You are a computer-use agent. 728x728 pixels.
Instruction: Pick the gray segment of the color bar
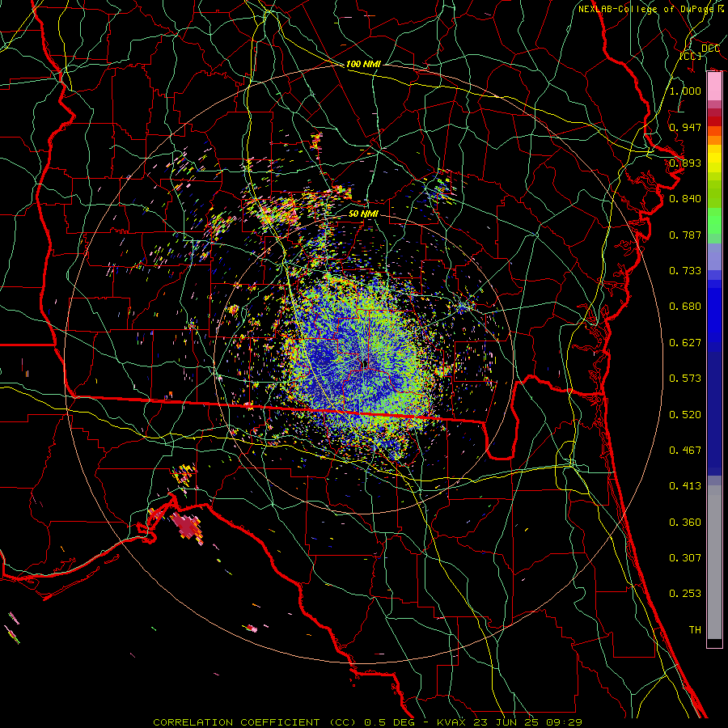(714, 562)
